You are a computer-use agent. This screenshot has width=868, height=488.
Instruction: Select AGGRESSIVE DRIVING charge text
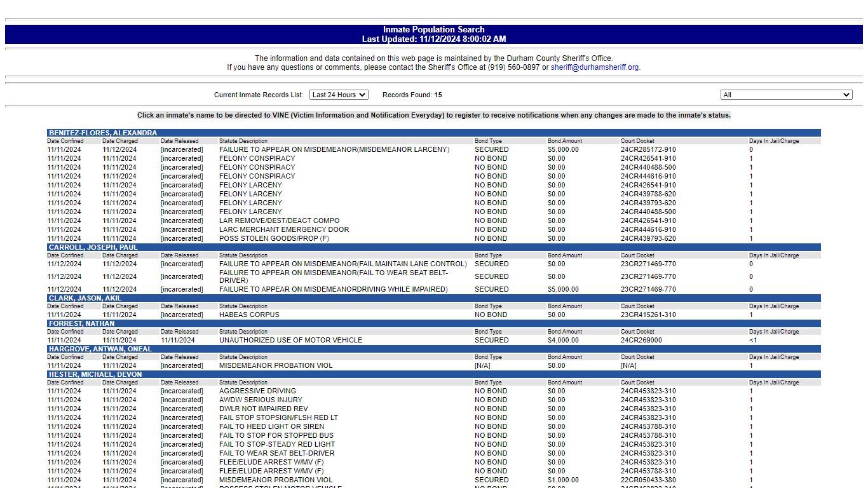coord(257,391)
